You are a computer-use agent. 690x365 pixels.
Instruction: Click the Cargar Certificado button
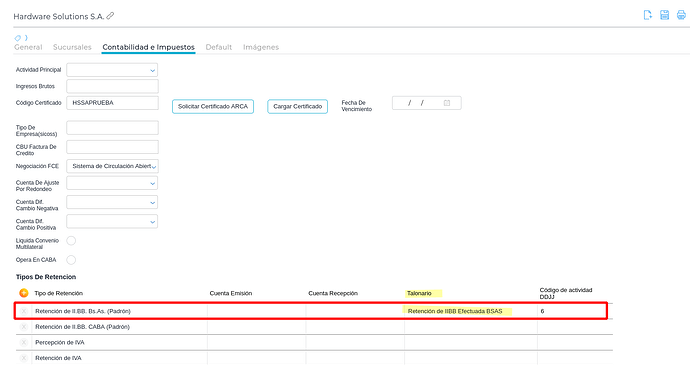click(x=297, y=107)
